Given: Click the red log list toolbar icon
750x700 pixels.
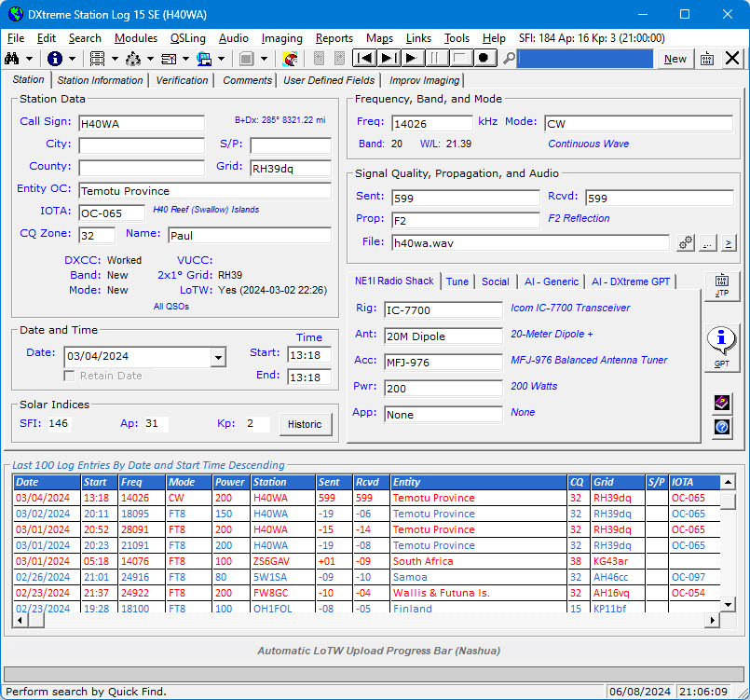Looking at the screenshot, I should coord(97,59).
